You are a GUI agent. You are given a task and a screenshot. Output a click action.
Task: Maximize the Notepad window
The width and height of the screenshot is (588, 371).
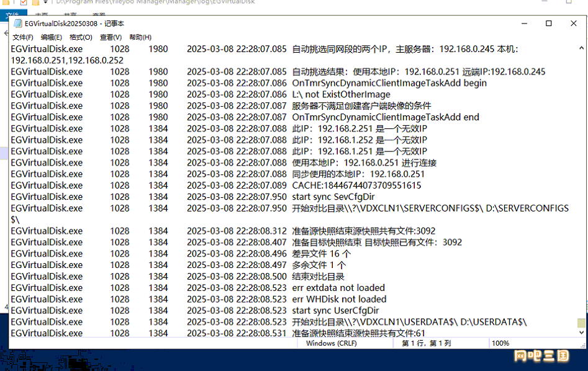pyautogui.click(x=549, y=23)
